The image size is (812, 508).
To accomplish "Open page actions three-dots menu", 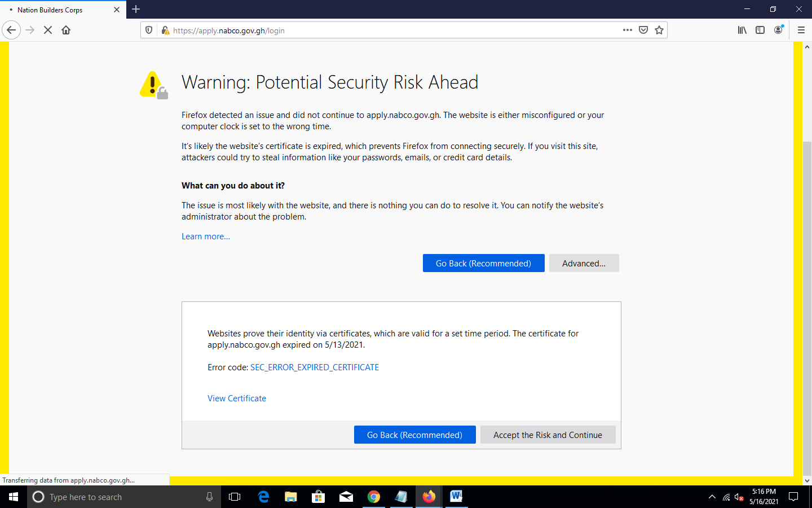I will pyautogui.click(x=628, y=30).
